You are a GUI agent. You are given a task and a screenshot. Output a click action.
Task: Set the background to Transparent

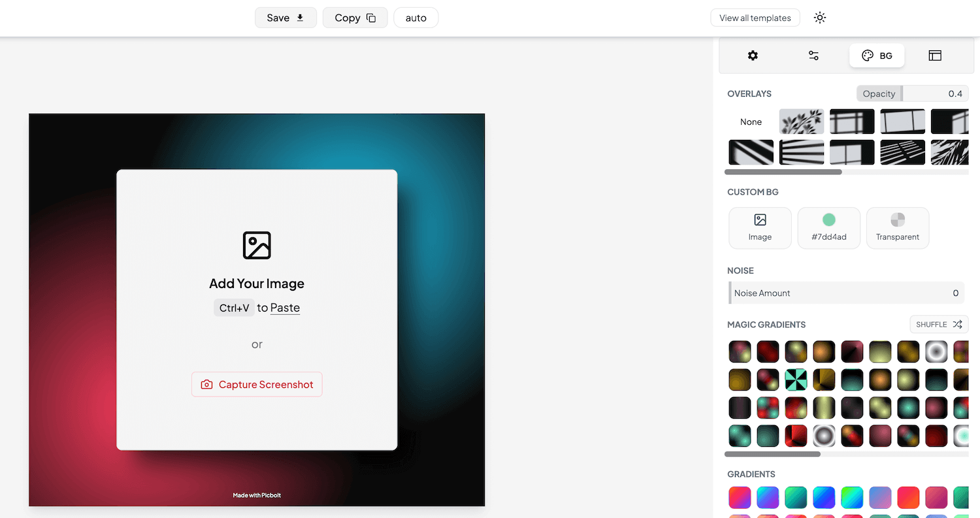pos(898,228)
